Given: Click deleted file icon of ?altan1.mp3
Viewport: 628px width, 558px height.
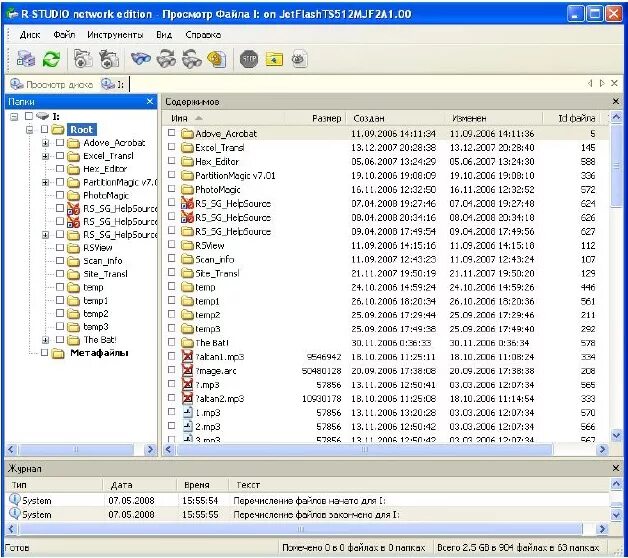Looking at the screenshot, I should pos(187,357).
